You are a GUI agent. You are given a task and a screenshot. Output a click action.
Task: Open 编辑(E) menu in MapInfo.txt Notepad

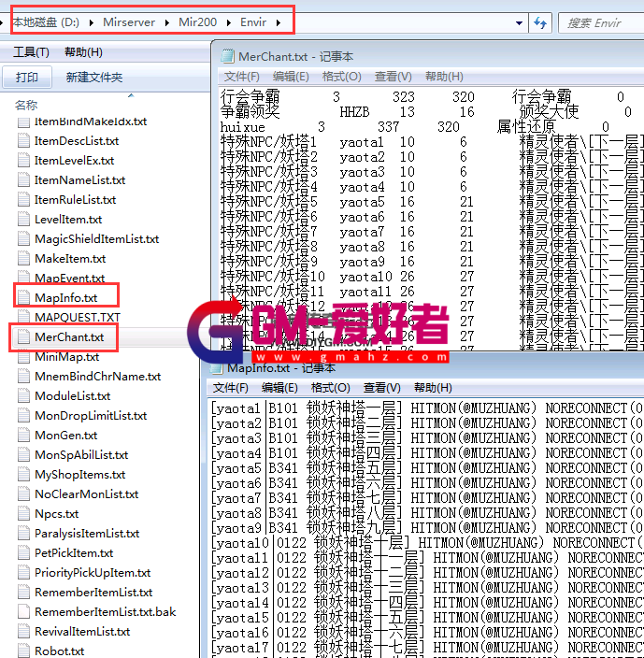(279, 388)
